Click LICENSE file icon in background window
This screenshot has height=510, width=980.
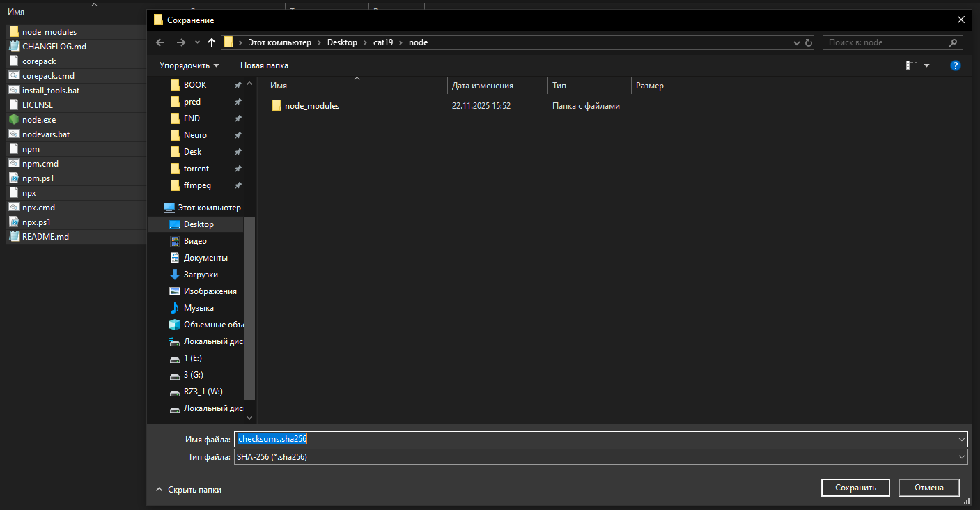point(14,105)
